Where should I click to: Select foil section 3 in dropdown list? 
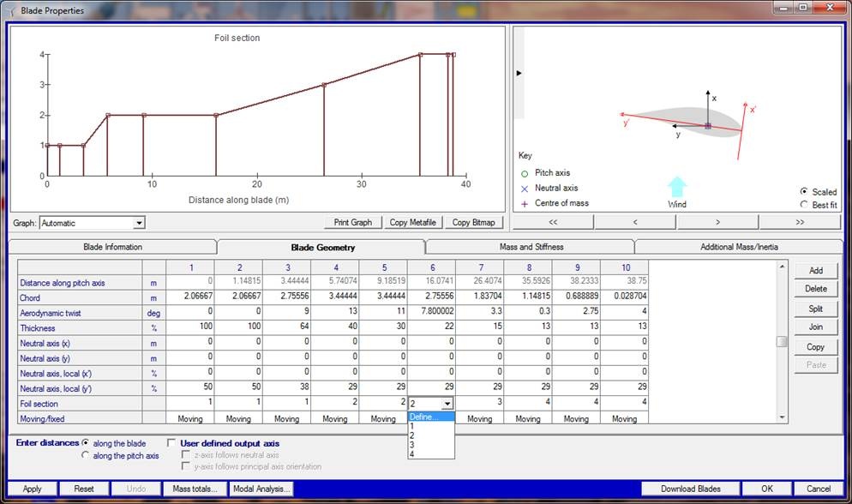(x=431, y=445)
